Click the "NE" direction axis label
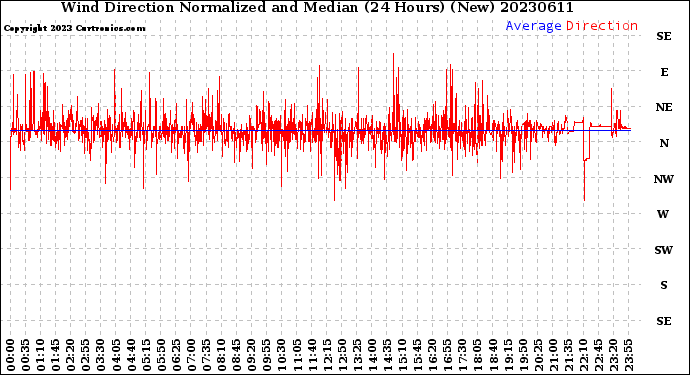 point(664,107)
